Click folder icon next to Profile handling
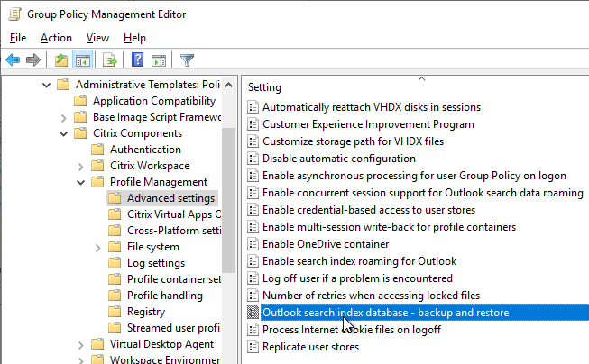589x364 pixels. 115,296
